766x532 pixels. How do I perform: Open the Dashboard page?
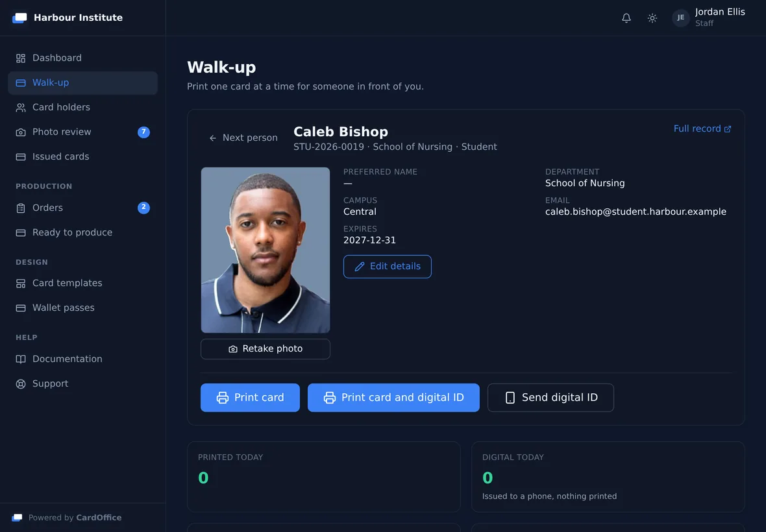82,58
